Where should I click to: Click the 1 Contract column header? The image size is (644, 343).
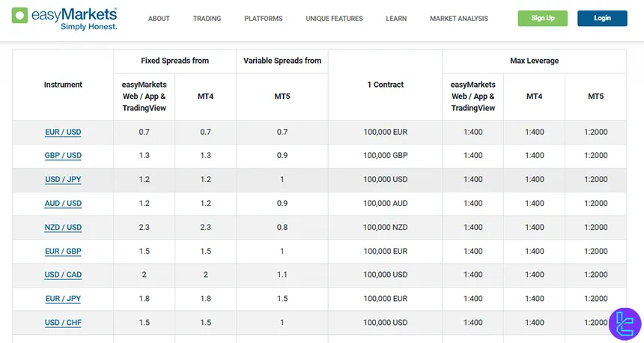coord(385,85)
